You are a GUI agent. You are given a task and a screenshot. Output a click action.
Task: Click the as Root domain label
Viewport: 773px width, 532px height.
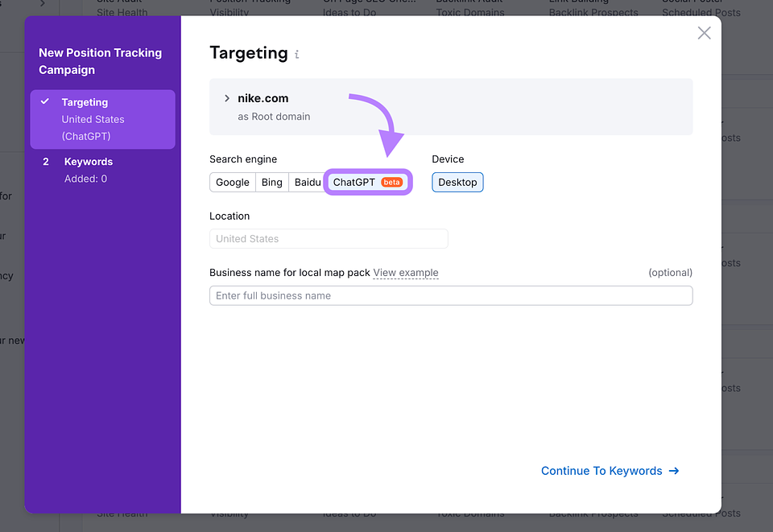click(x=274, y=117)
